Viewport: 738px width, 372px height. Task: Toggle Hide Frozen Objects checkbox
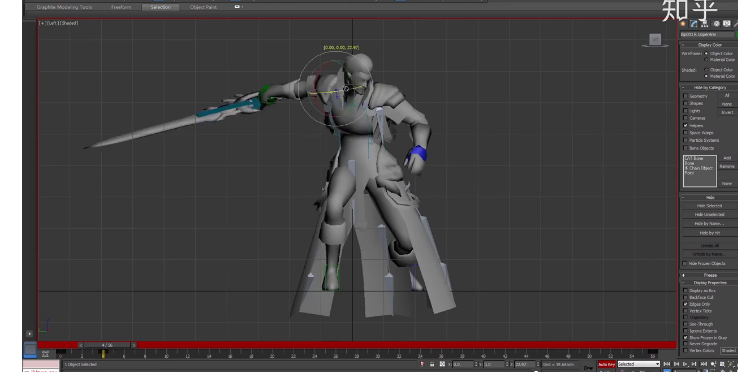click(685, 264)
